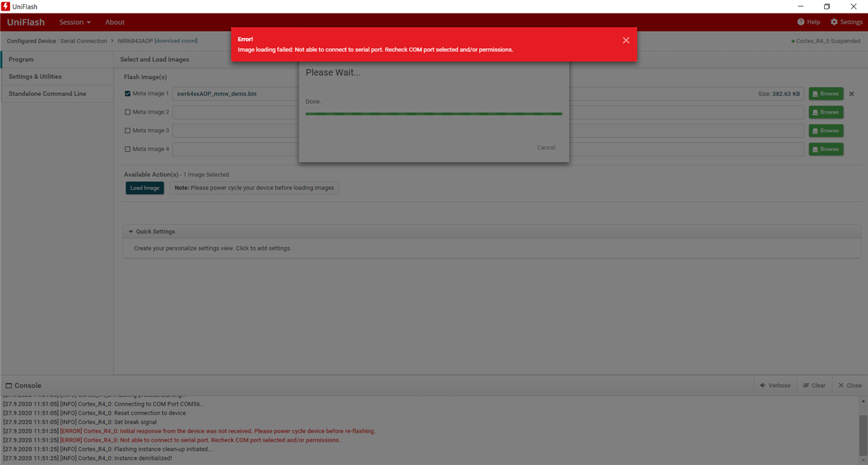Click the UniFlash title bar app icon
This screenshot has width=868, height=465.
(6, 6)
